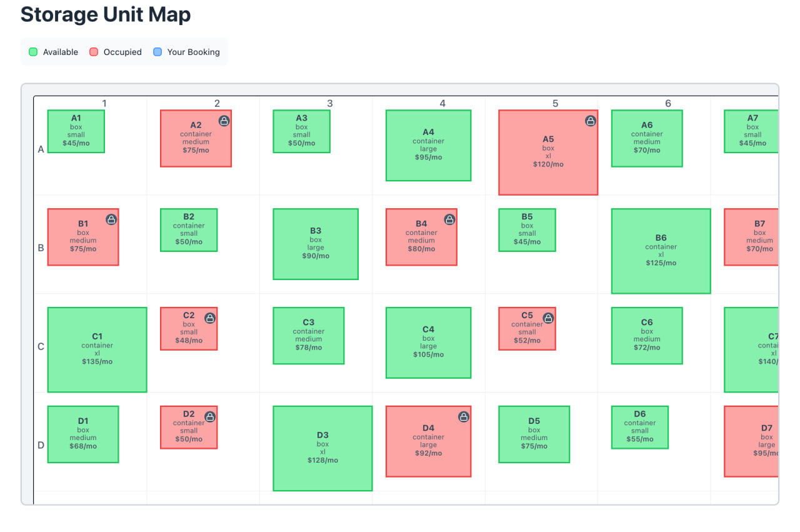Toggle the Occupied filter in the legend
Viewport: 800px width, 532px height.
tap(116, 52)
